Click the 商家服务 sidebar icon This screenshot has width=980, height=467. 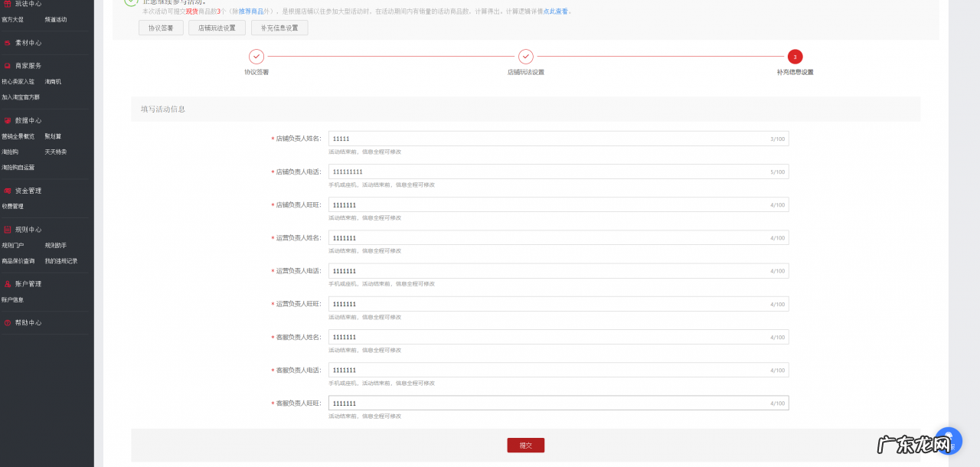point(8,66)
